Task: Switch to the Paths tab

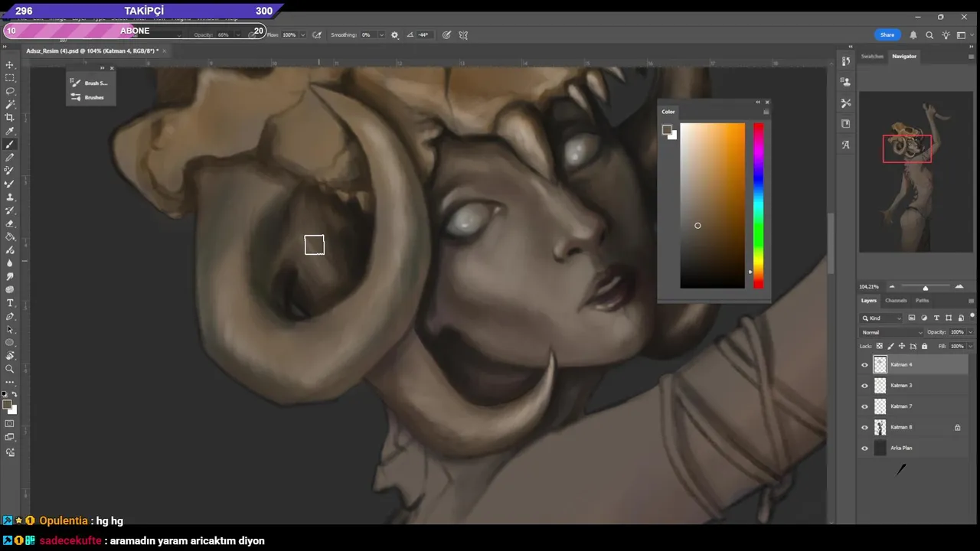Action: (922, 301)
